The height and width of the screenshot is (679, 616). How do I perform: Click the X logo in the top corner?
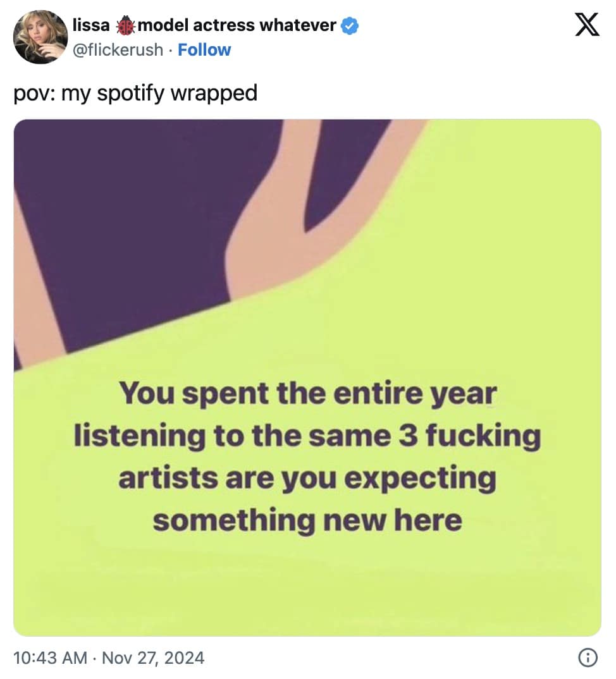587,24
